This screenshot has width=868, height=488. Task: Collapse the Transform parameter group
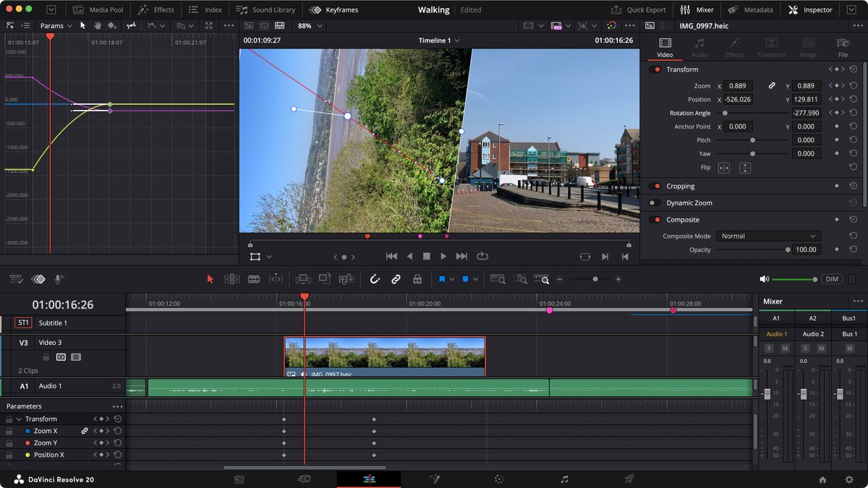pos(20,419)
